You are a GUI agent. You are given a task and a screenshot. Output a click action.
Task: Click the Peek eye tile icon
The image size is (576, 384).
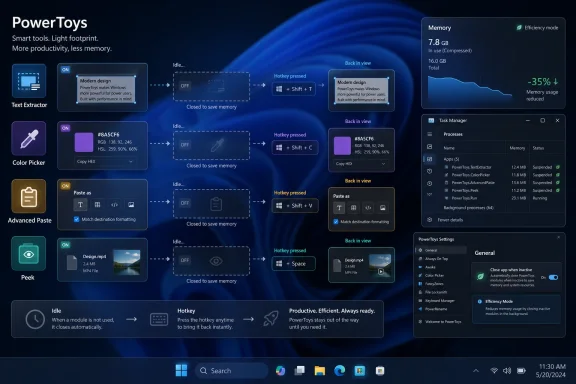coord(29,254)
